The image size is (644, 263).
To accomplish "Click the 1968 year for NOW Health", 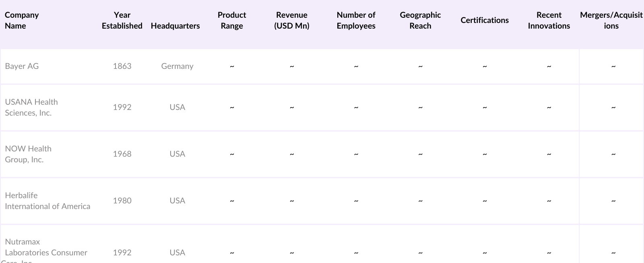I will [x=122, y=154].
